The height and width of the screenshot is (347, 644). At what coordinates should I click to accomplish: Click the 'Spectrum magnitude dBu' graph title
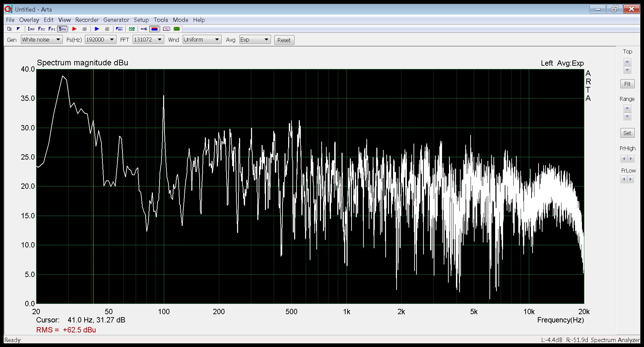(x=82, y=63)
